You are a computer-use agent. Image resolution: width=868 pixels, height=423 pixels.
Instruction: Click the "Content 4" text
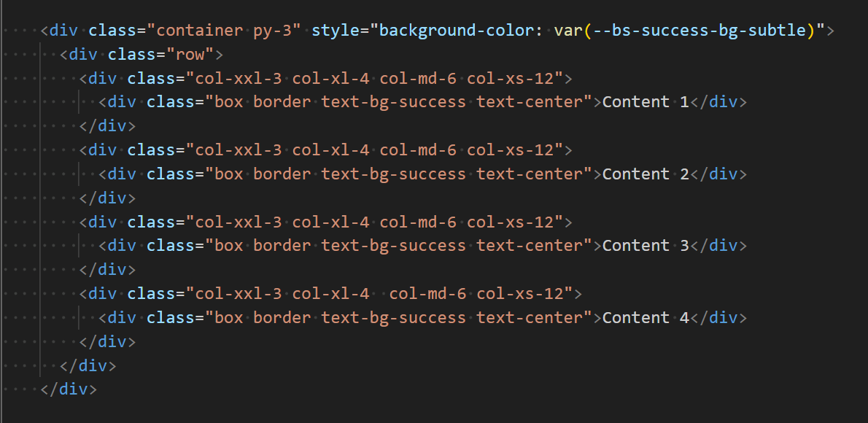[646, 317]
